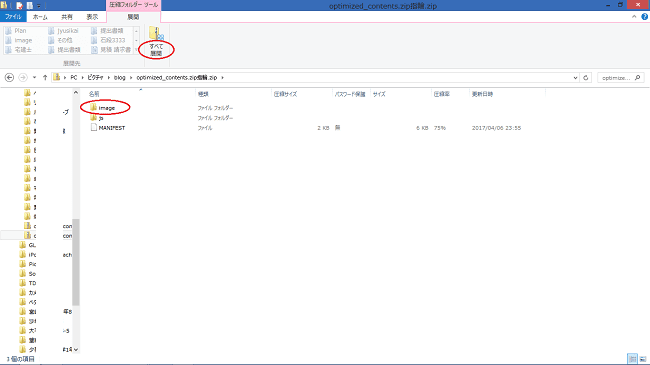Switch to the 展開 (Extract) tab

(x=133, y=17)
